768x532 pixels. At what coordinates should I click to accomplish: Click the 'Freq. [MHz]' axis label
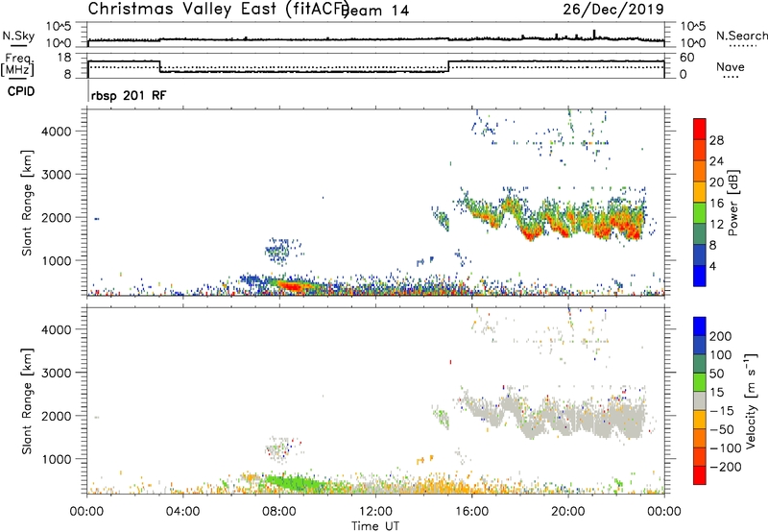tap(17, 65)
